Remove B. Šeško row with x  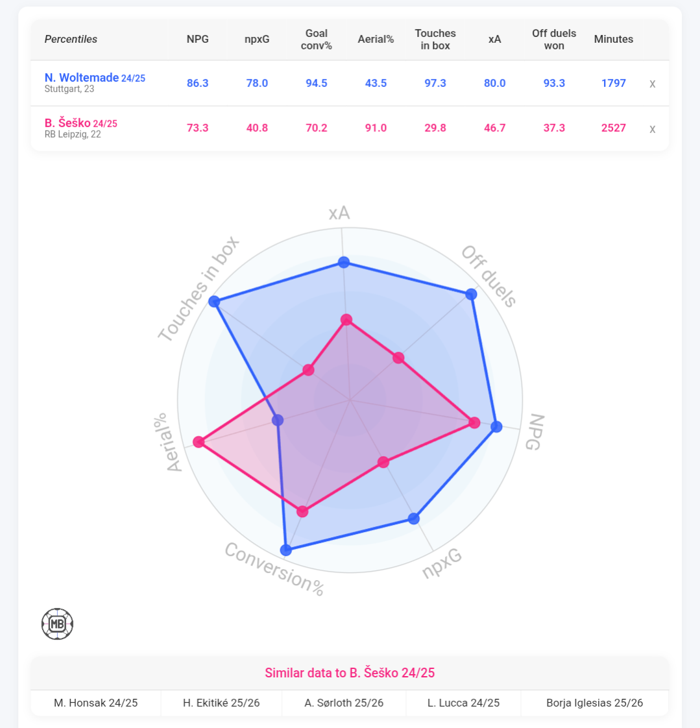coord(652,129)
